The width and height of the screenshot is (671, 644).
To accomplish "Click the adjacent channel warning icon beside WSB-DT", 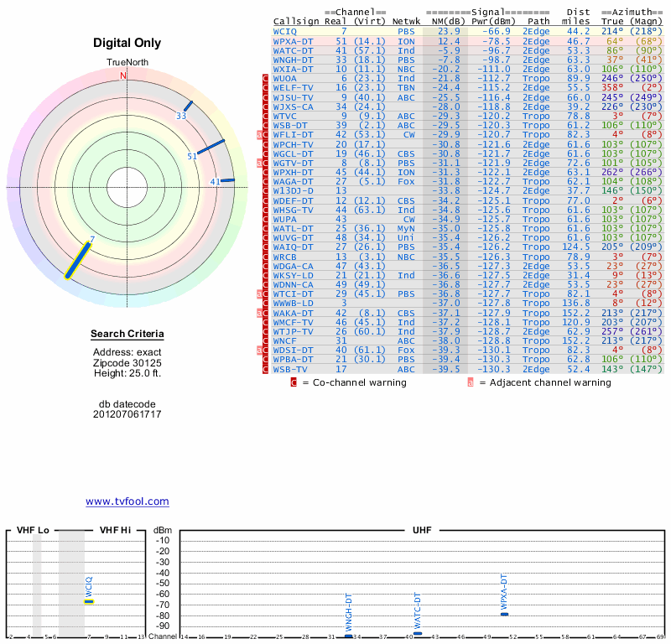I will [x=259, y=133].
